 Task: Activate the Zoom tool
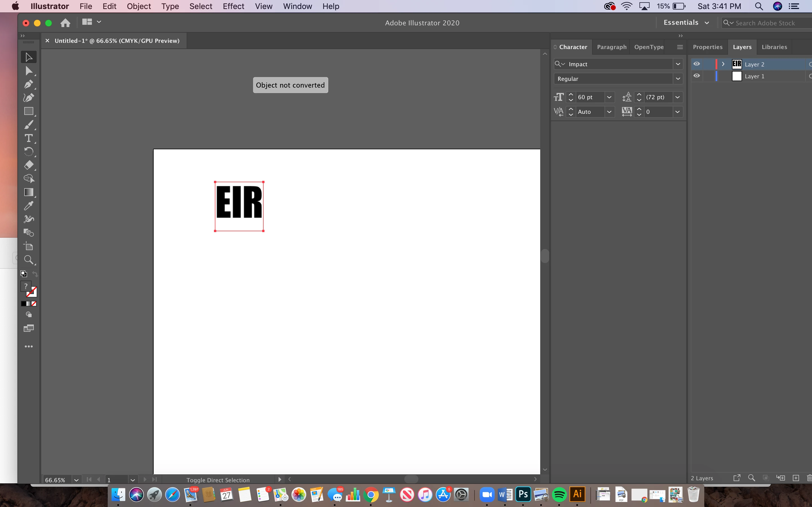click(x=28, y=259)
